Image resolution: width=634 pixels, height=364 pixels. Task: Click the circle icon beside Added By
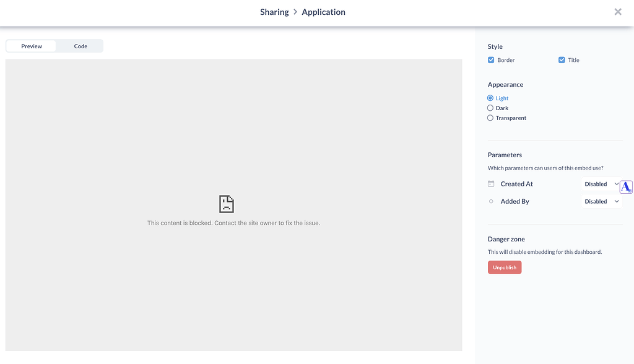pyautogui.click(x=490, y=201)
